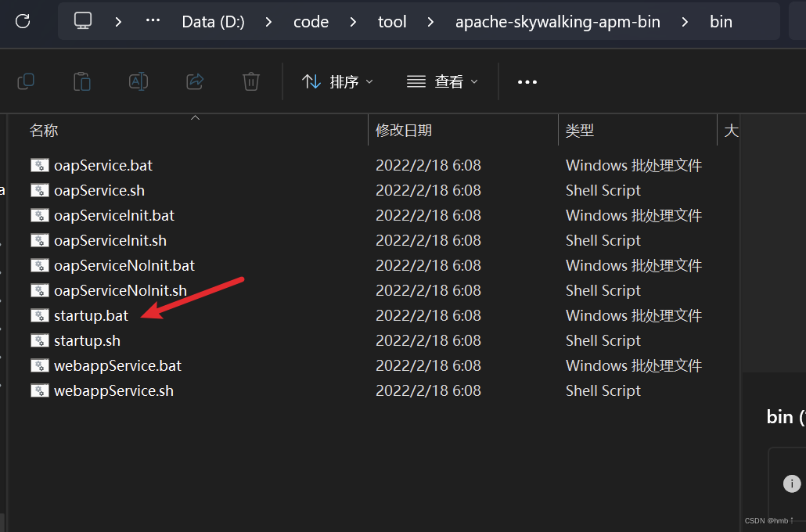This screenshot has width=806, height=532.
Task: Click the webappService.bat file icon
Action: (x=40, y=365)
